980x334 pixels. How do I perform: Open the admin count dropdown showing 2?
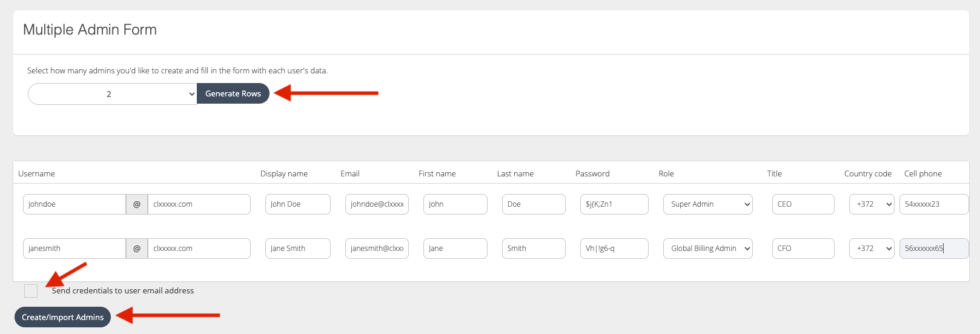point(113,94)
